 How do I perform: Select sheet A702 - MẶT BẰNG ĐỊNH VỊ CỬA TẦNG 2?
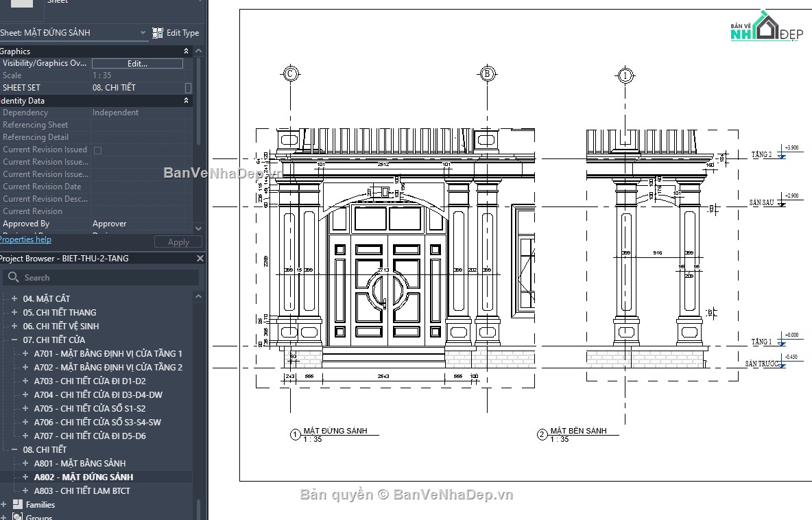tap(108, 367)
